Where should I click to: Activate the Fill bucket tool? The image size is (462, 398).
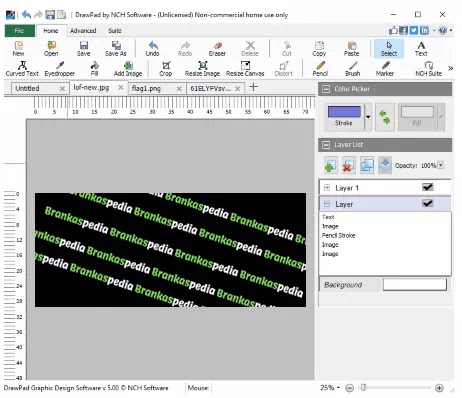[x=94, y=69]
